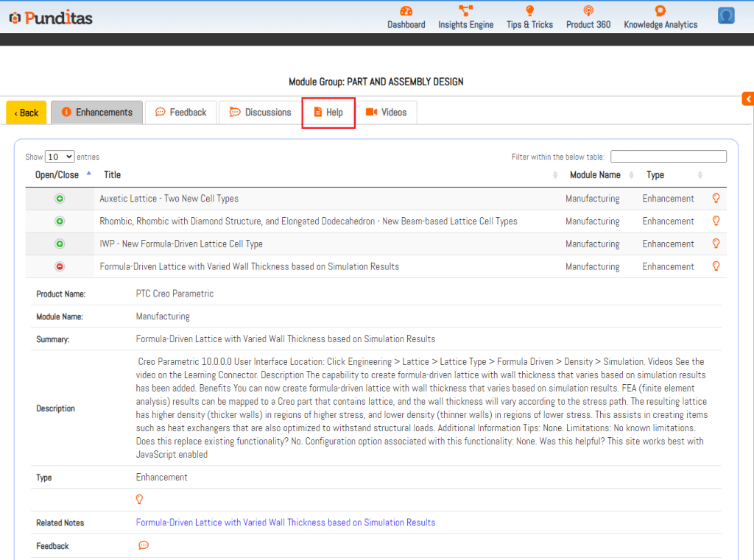
Task: Expand the orange side panel arrow
Action: coord(747,99)
